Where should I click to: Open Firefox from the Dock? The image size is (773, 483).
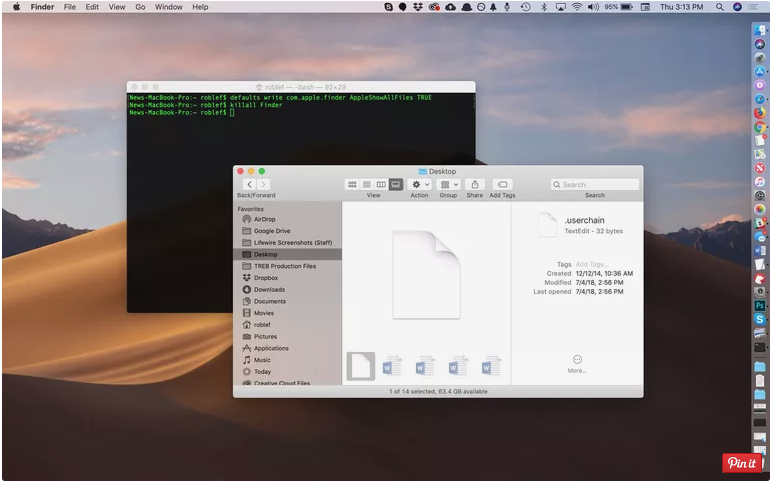(760, 113)
